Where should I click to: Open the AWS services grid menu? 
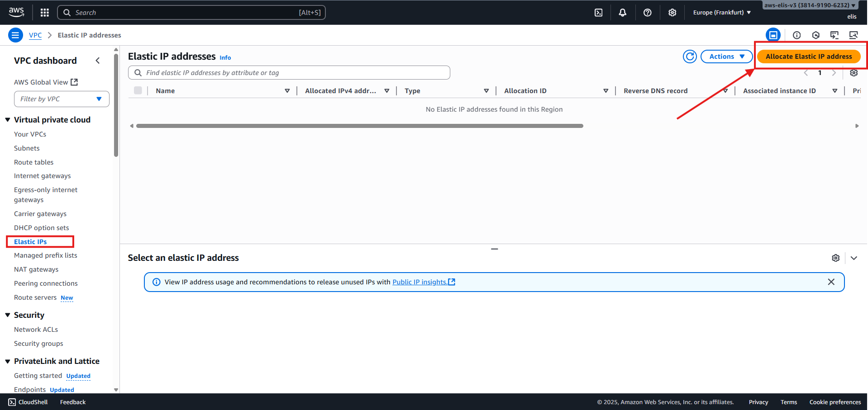[44, 13]
